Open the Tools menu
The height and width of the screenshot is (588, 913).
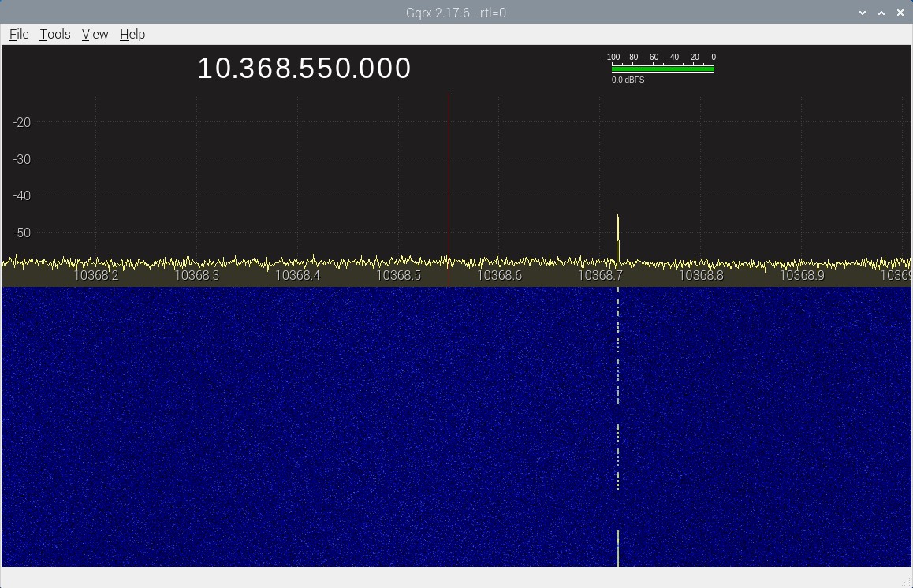pyautogui.click(x=55, y=34)
